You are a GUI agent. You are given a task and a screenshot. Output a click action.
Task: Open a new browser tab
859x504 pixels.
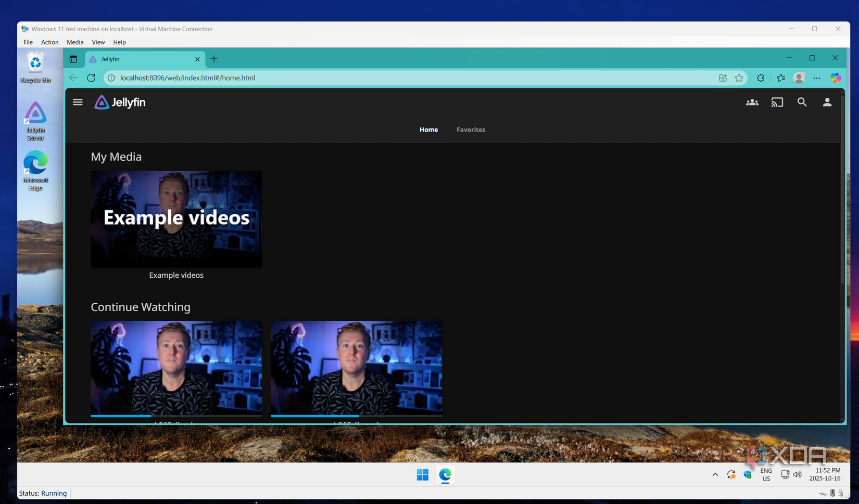coord(214,59)
